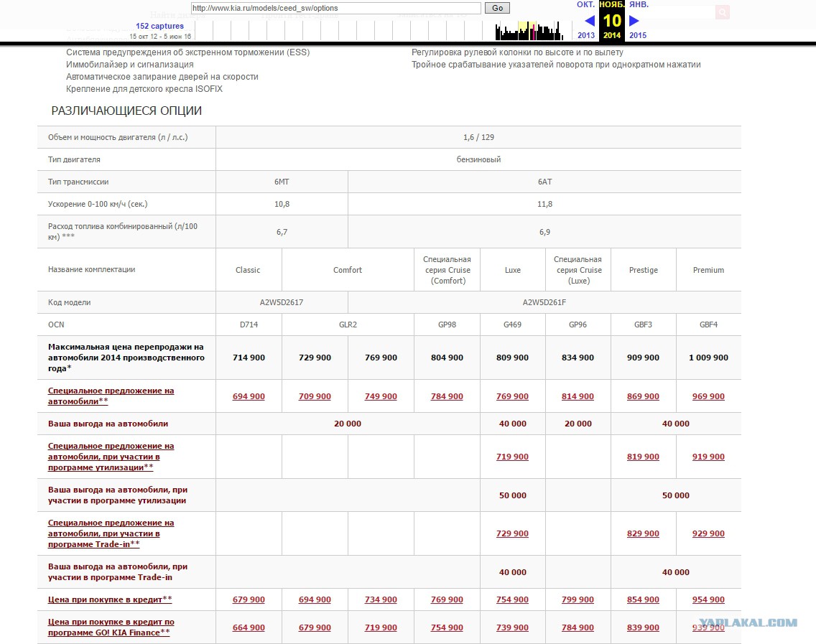Open GO! KIA Finance credit price link
The height and width of the screenshot is (644, 816).
[111, 627]
